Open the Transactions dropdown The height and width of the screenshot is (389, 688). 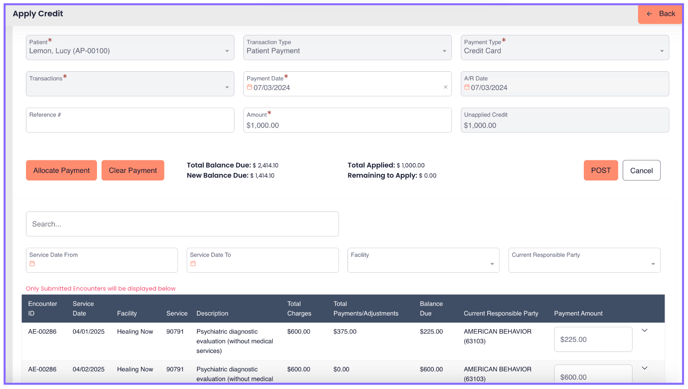pos(130,84)
